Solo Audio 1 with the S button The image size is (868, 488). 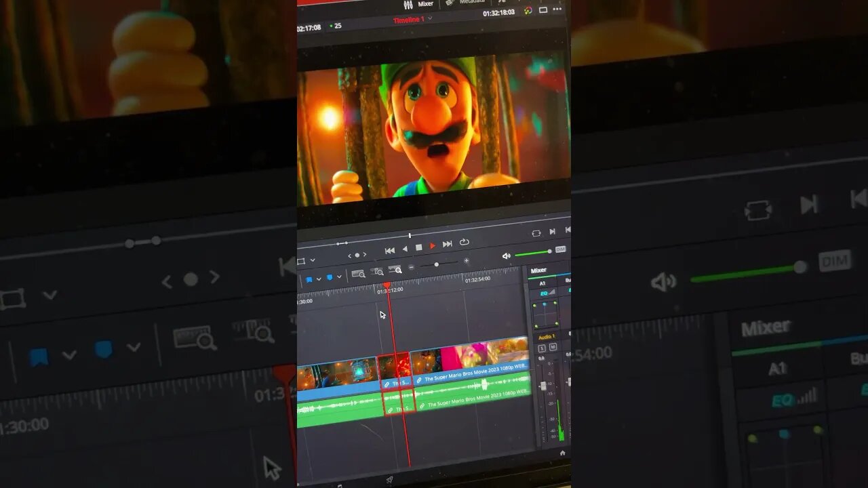click(542, 348)
